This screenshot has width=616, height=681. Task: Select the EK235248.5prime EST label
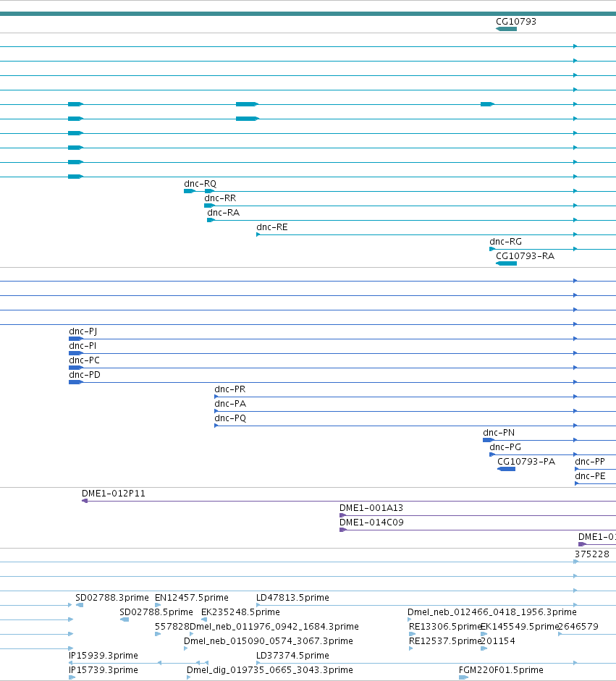(240, 612)
